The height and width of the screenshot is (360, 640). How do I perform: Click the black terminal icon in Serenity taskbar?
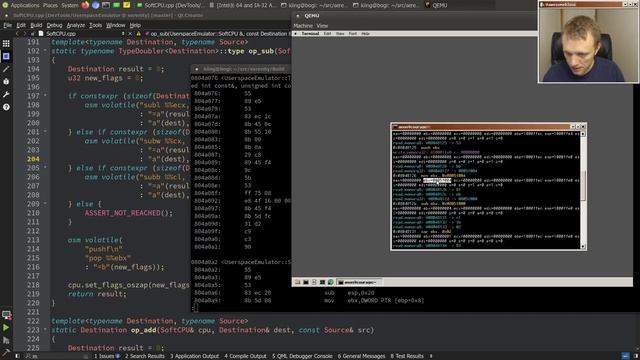coord(306,282)
